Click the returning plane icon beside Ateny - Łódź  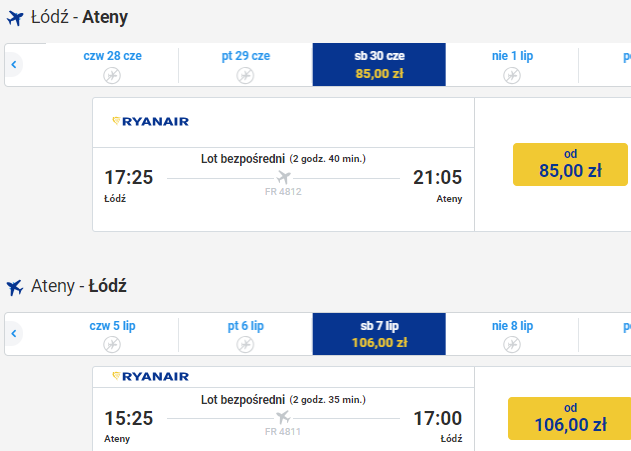tap(15, 287)
